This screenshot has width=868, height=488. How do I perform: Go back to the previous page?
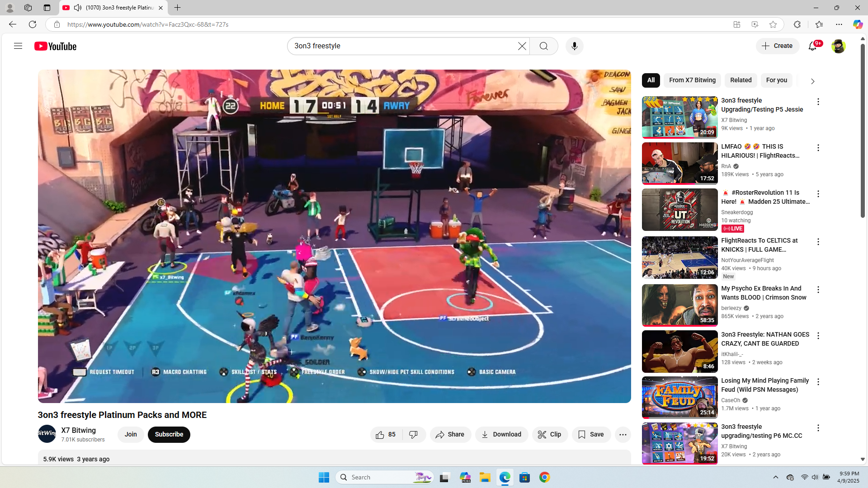pyautogui.click(x=13, y=24)
